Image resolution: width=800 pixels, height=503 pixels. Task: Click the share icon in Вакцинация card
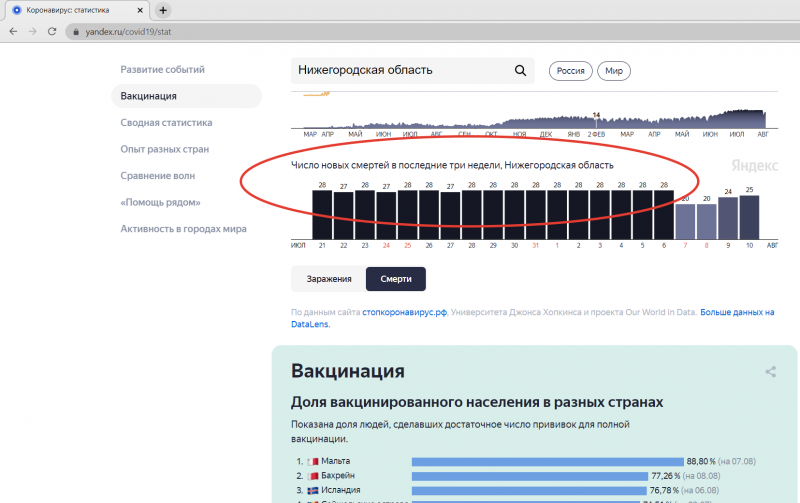pos(770,371)
